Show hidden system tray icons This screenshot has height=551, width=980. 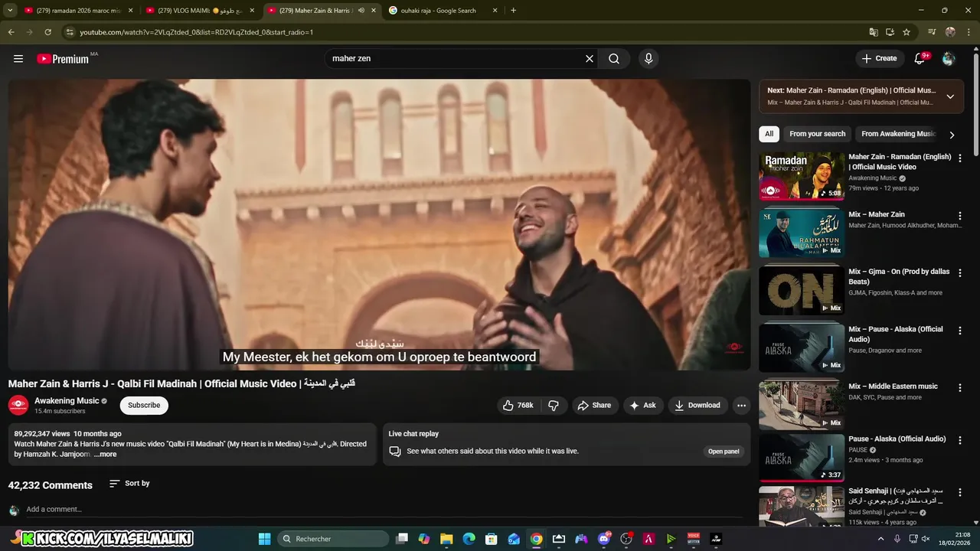pos(880,539)
